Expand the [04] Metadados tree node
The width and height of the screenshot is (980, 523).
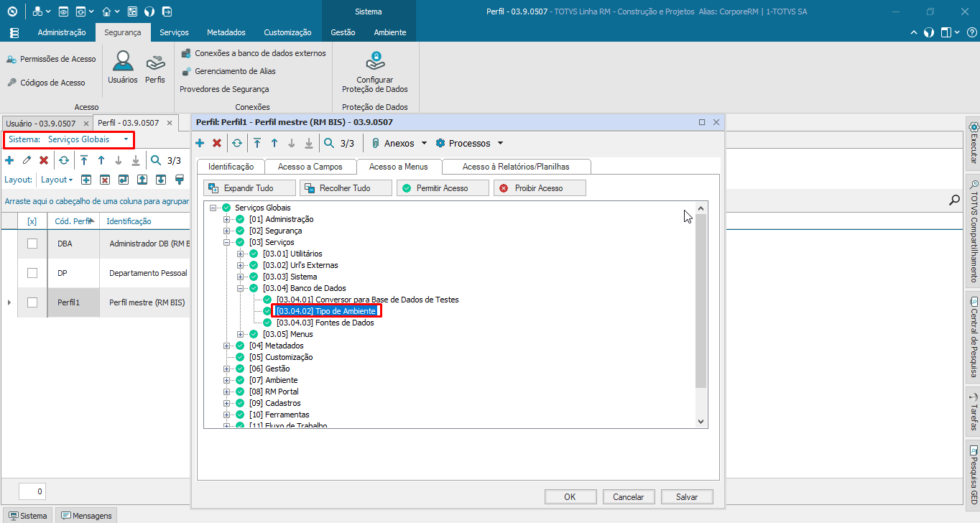(x=227, y=346)
